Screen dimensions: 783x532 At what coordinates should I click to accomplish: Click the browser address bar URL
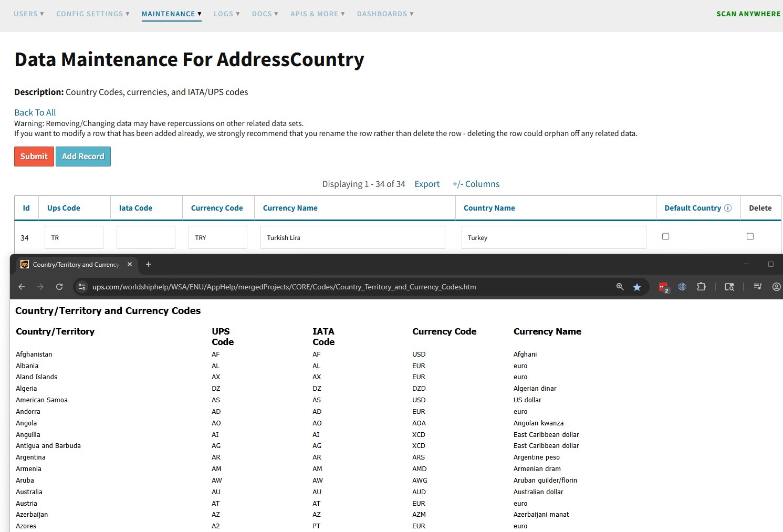click(x=284, y=287)
